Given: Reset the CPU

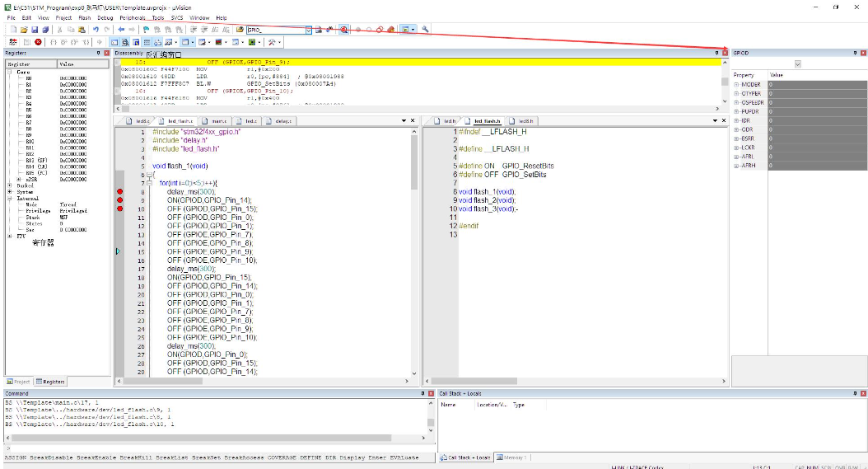Looking at the screenshot, I should point(12,42).
